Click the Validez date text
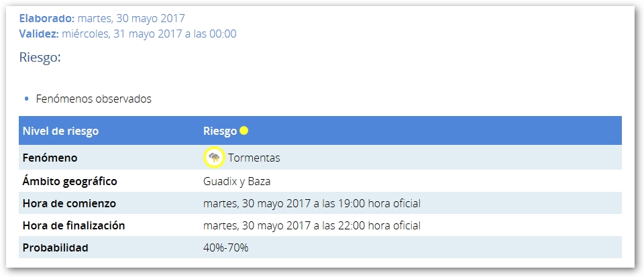The height and width of the screenshot is (277, 644). (149, 34)
